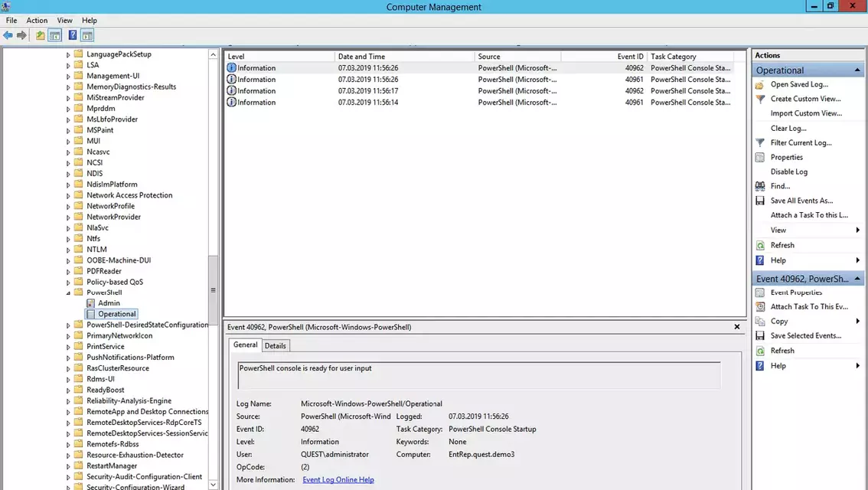
Task: Open the View submenu arrow
Action: pyautogui.click(x=857, y=230)
